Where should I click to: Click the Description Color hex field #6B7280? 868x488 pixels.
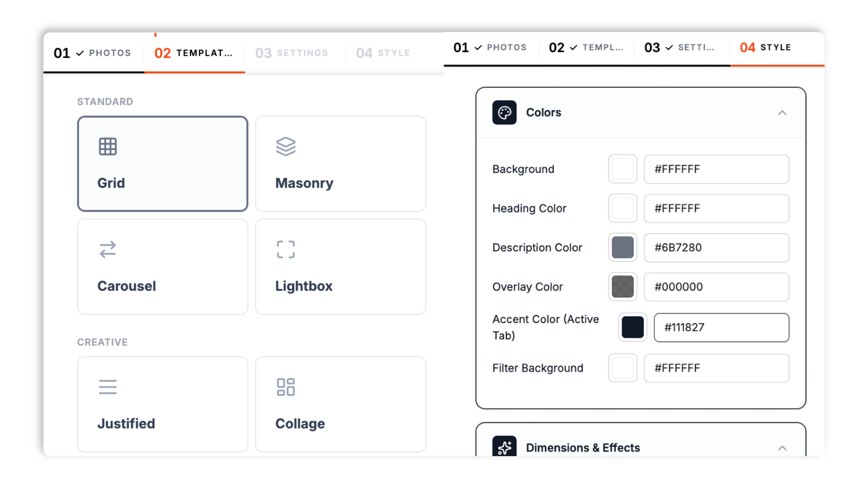[x=716, y=248]
